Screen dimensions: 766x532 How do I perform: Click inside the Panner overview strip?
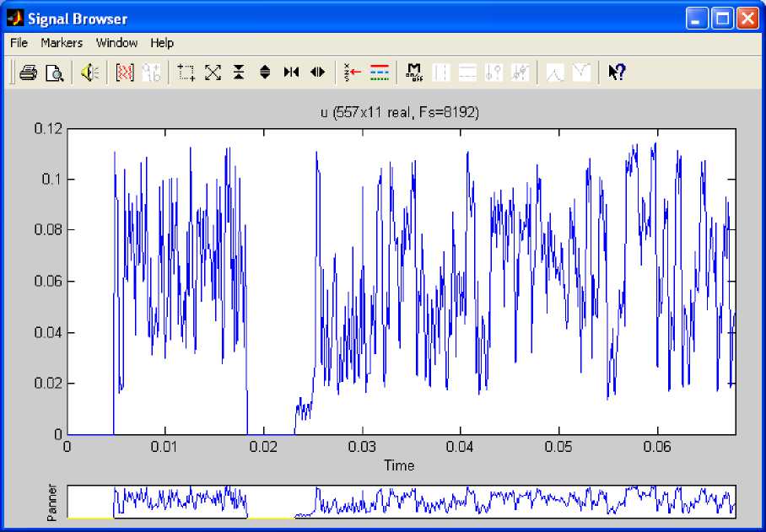[401, 502]
